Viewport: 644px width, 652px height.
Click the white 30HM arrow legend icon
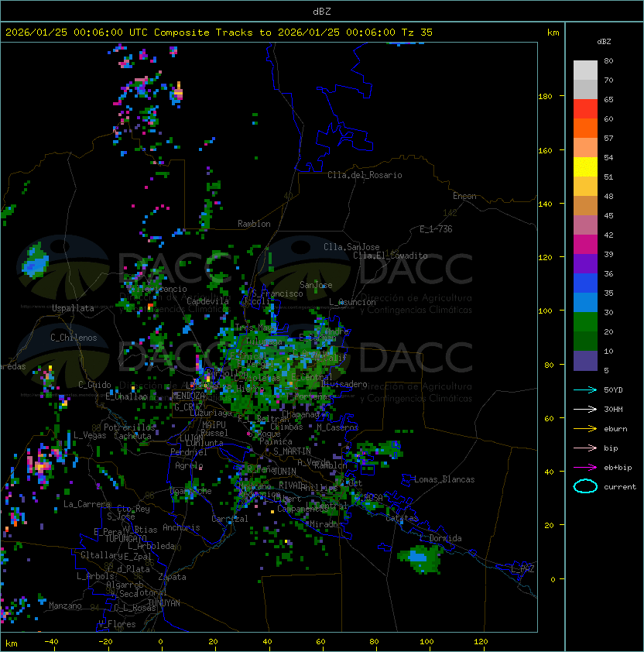[585, 409]
